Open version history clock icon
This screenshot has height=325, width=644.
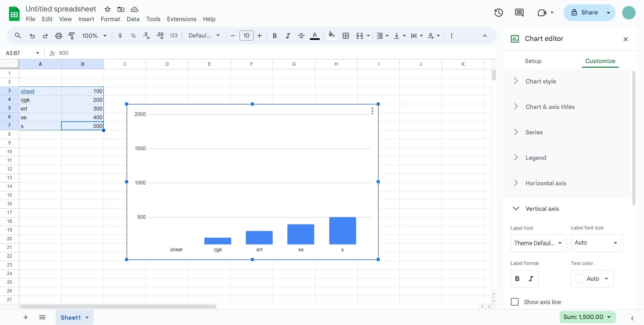498,13
